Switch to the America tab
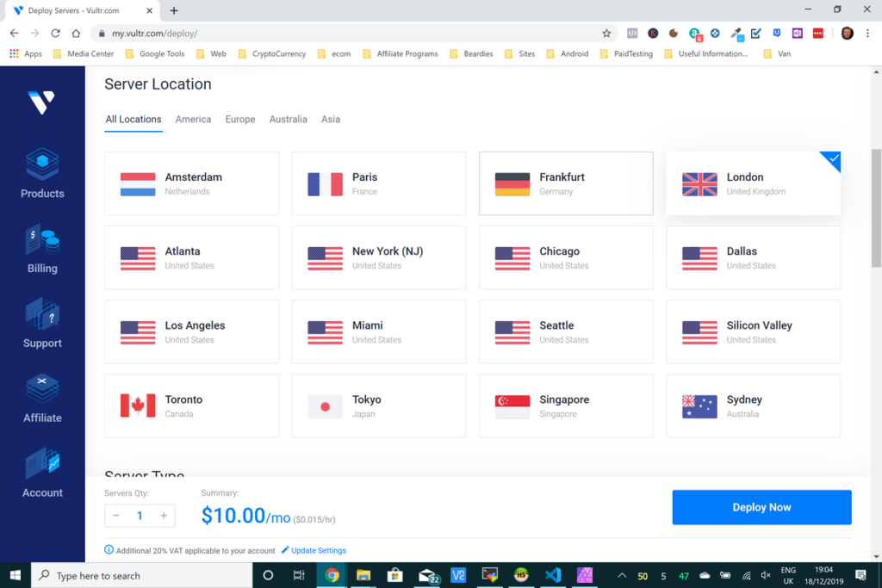 click(193, 119)
